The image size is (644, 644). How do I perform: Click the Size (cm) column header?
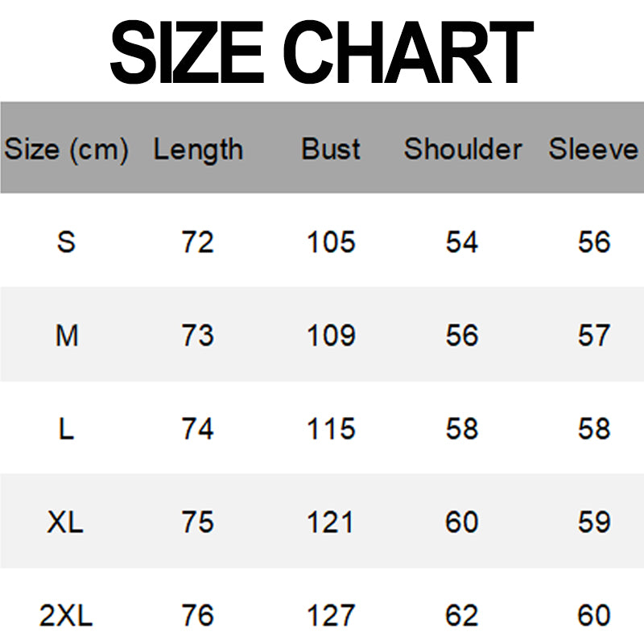pos(67,149)
